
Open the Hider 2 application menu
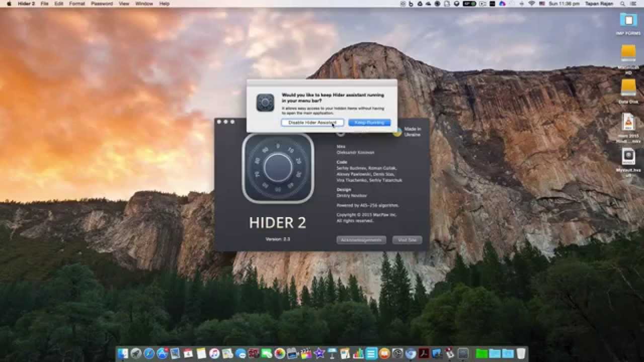tap(26, 4)
